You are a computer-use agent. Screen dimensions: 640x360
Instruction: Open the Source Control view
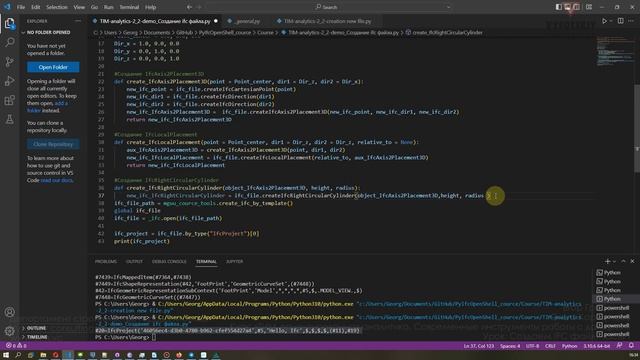point(9,62)
